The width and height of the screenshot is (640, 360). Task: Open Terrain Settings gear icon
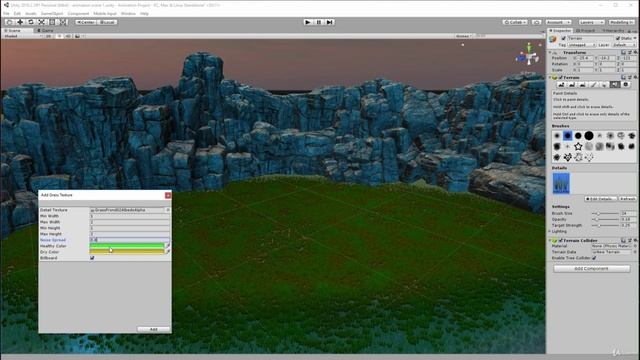(625, 84)
